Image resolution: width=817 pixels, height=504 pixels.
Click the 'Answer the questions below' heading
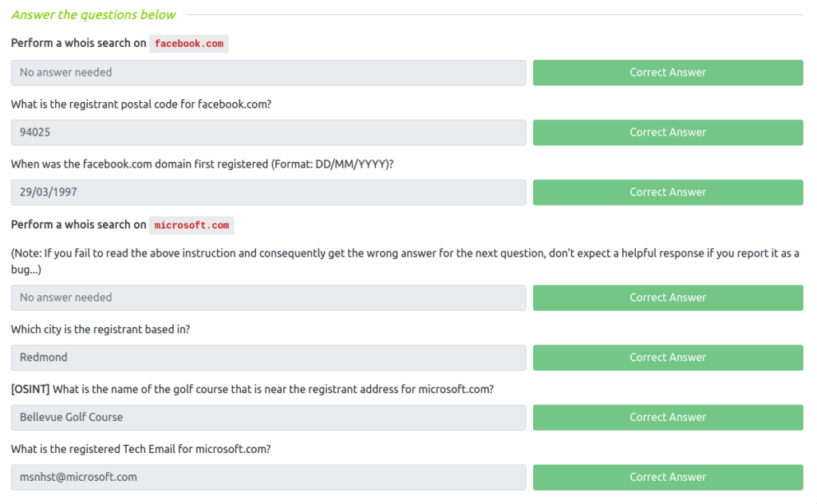point(93,14)
